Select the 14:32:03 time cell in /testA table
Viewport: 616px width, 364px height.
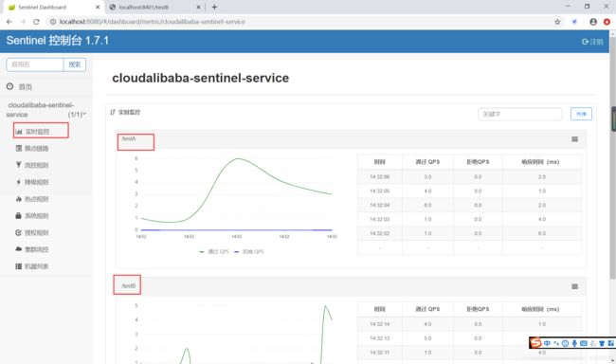tap(379, 219)
